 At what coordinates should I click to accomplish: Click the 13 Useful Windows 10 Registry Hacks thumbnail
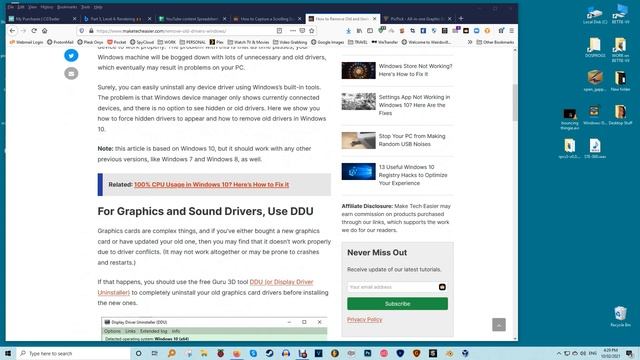tap(358, 171)
